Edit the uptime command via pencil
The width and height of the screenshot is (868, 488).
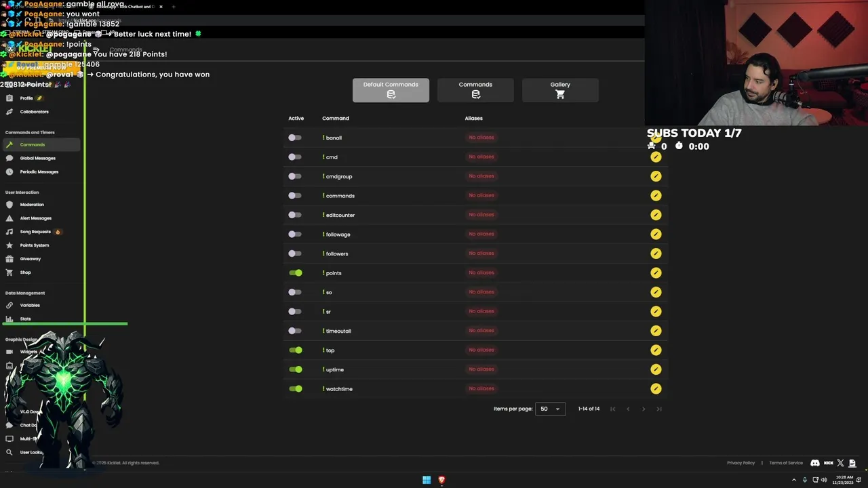tap(656, 369)
